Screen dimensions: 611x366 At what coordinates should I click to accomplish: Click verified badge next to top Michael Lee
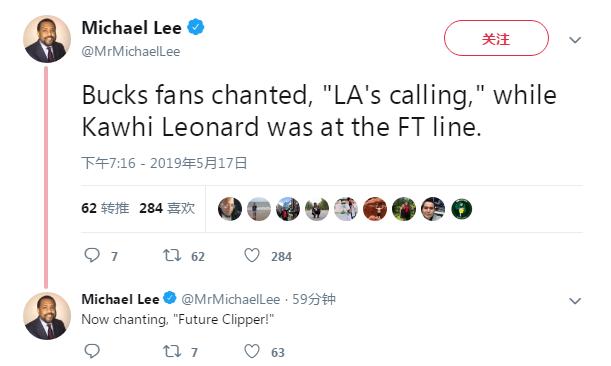coord(196,27)
